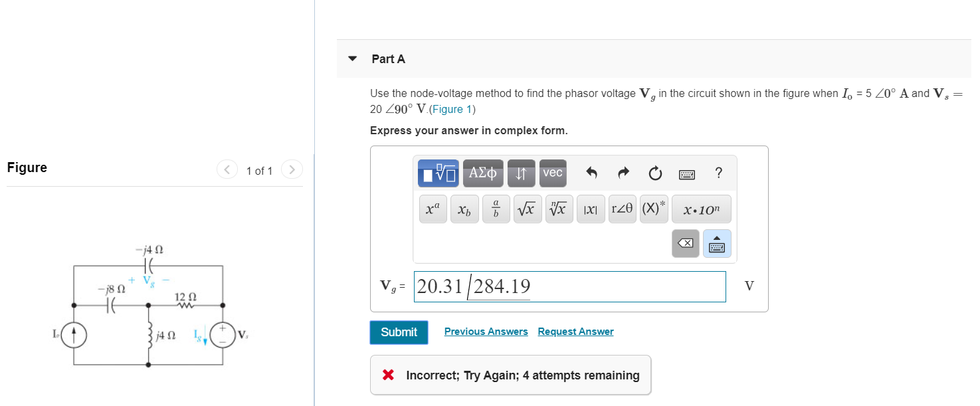980x406 pixels.
Task: Submit the answer for Part A
Action: click(x=399, y=332)
